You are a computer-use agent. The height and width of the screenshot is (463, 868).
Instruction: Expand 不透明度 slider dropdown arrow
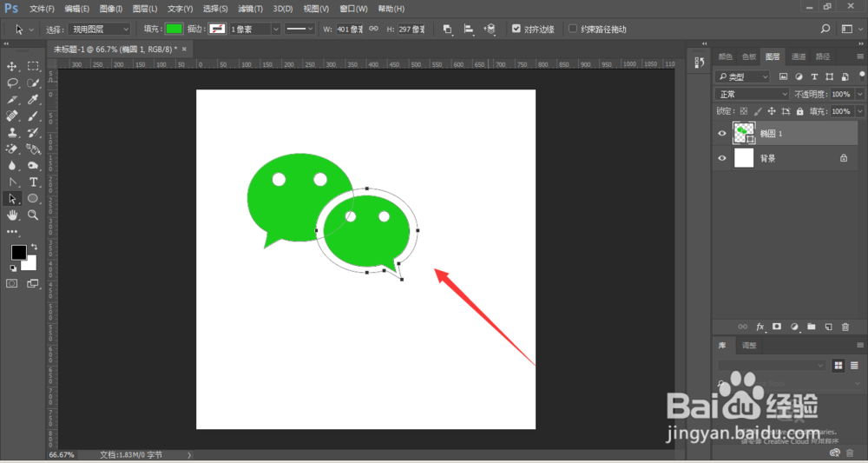(859, 95)
